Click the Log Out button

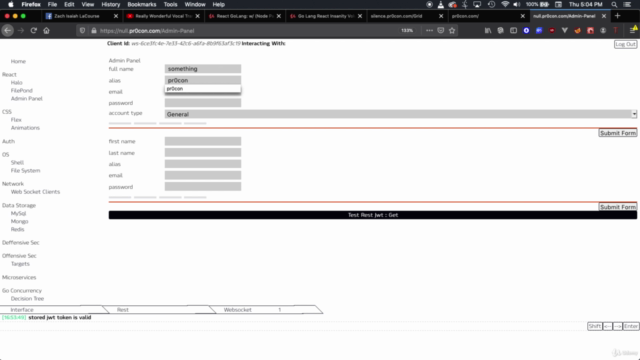pos(625,44)
